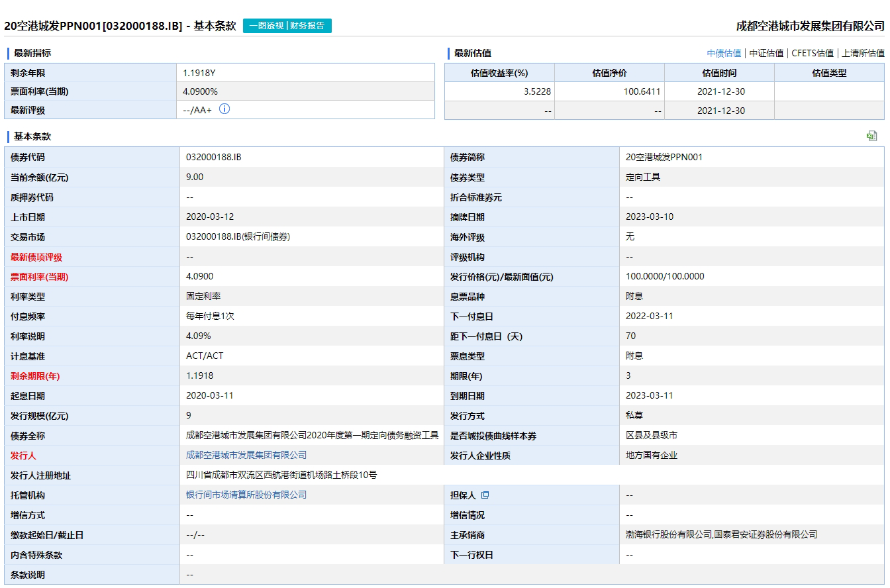Click the company name in top-right header
890x588 pixels.
point(811,26)
